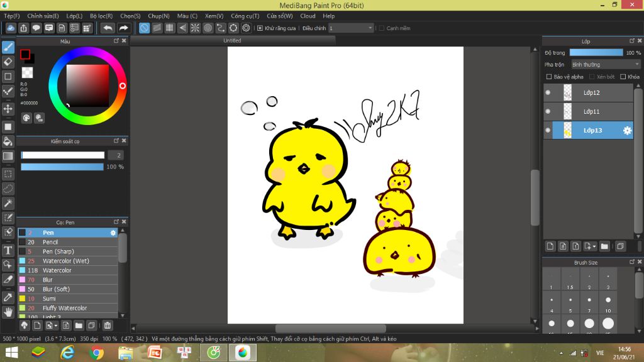
Task: Hide layer Lớp12
Action: coord(548,93)
